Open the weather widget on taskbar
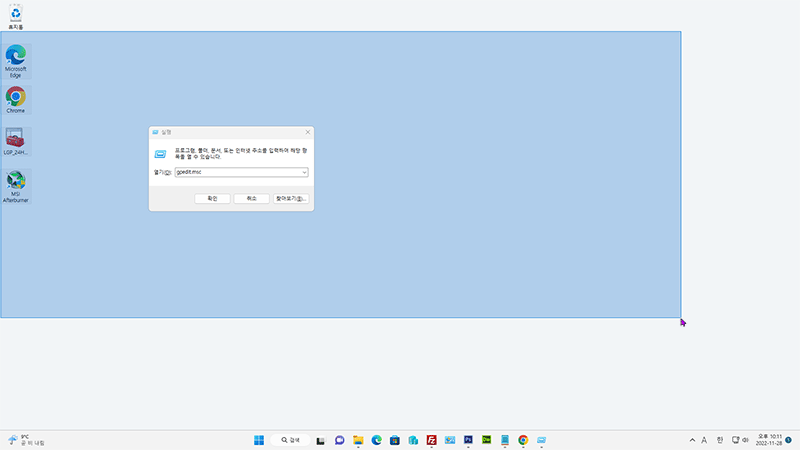This screenshot has width=800, height=450. point(27,440)
